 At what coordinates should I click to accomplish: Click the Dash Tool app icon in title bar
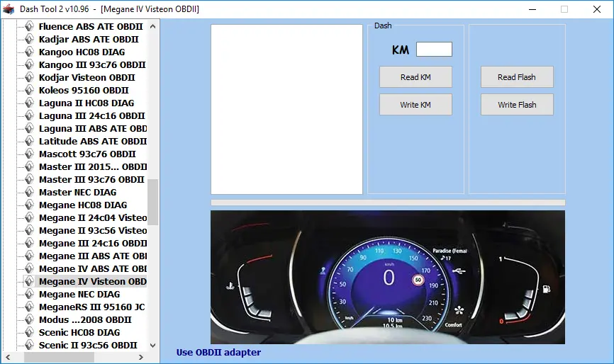tap(9, 8)
